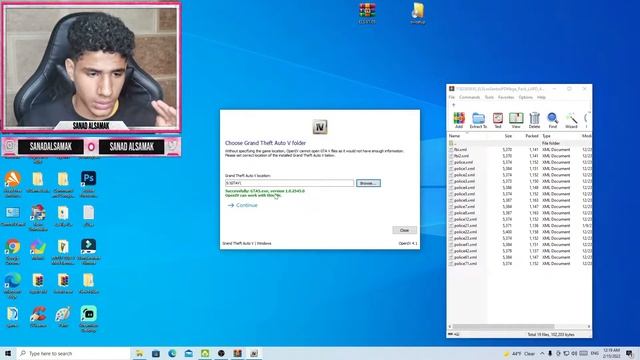640x360 pixels.
Task: Select fbi.xml in the WinRAR list
Action: coord(460,149)
